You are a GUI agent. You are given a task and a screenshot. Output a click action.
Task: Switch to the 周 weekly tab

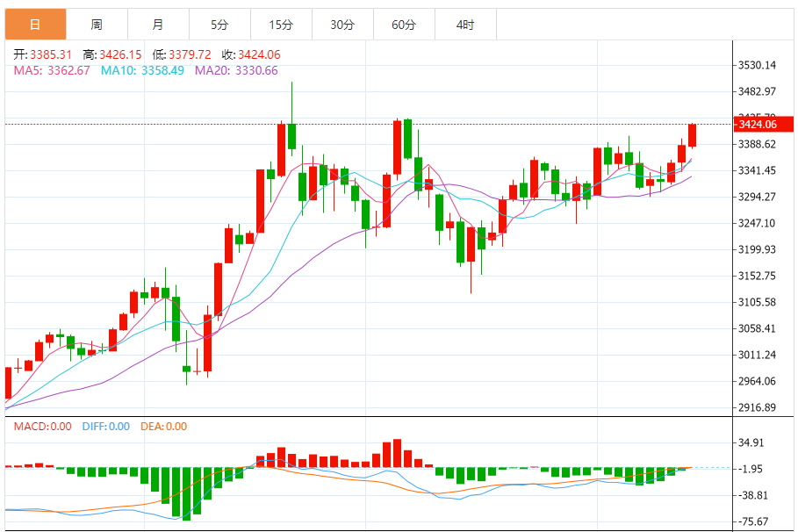tap(97, 25)
